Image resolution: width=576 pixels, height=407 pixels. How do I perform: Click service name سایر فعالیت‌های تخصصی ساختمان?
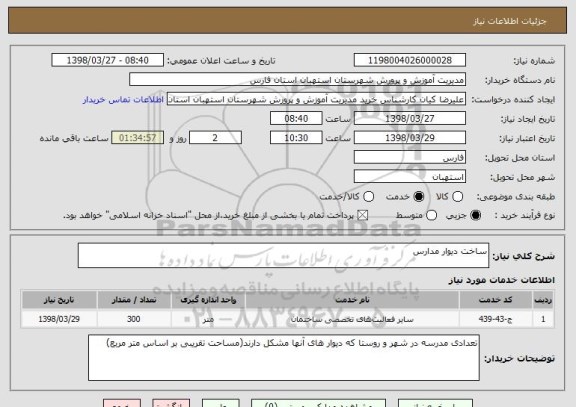tap(352, 319)
